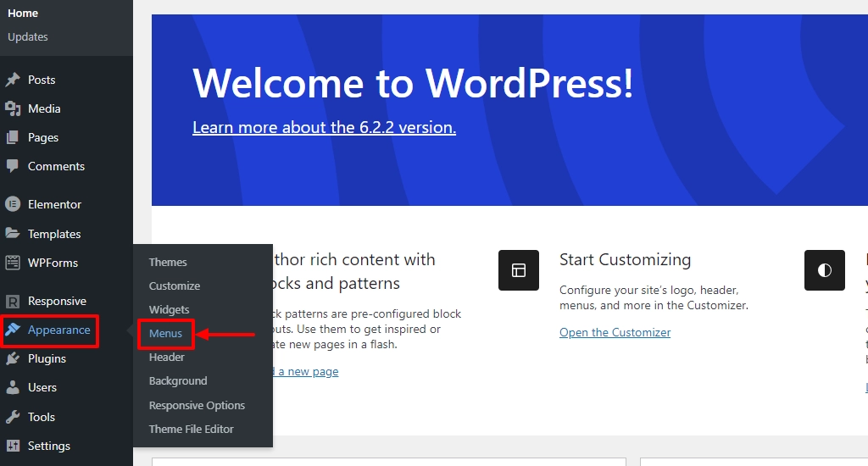The image size is (868, 466).
Task: Click the Tools wrench icon
Action: [13, 417]
